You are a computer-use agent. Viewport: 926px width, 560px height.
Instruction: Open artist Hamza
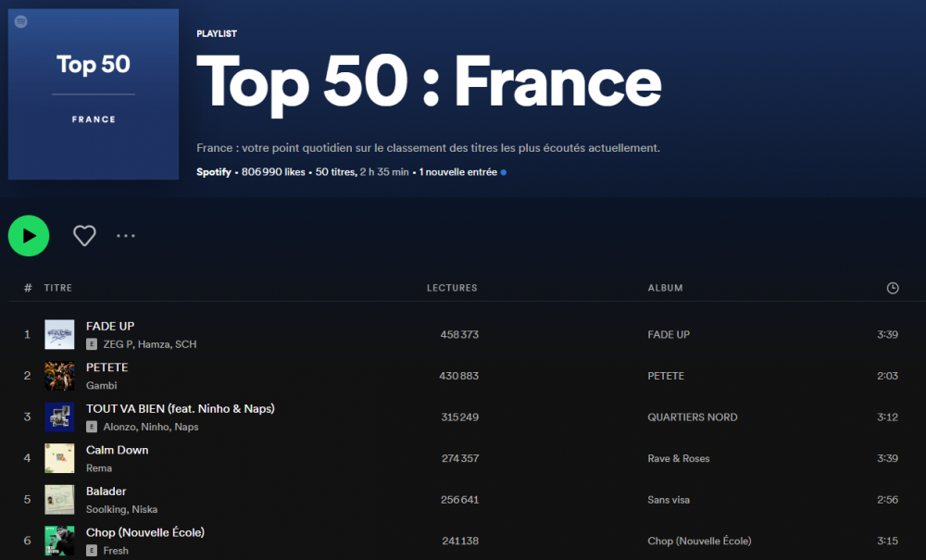[154, 344]
